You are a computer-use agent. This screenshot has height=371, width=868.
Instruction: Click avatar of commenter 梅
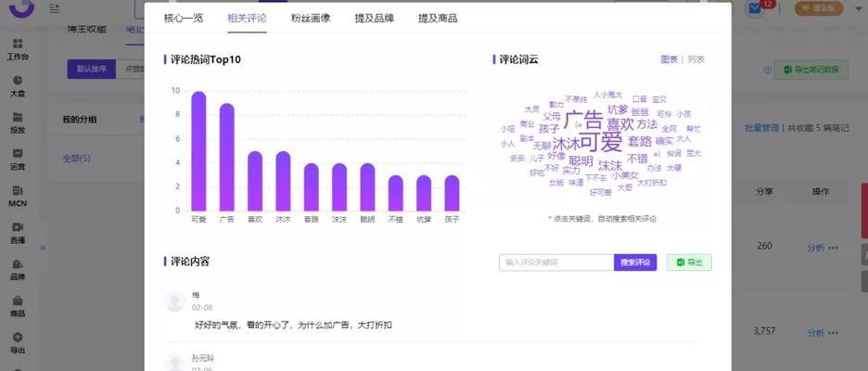pyautogui.click(x=175, y=301)
